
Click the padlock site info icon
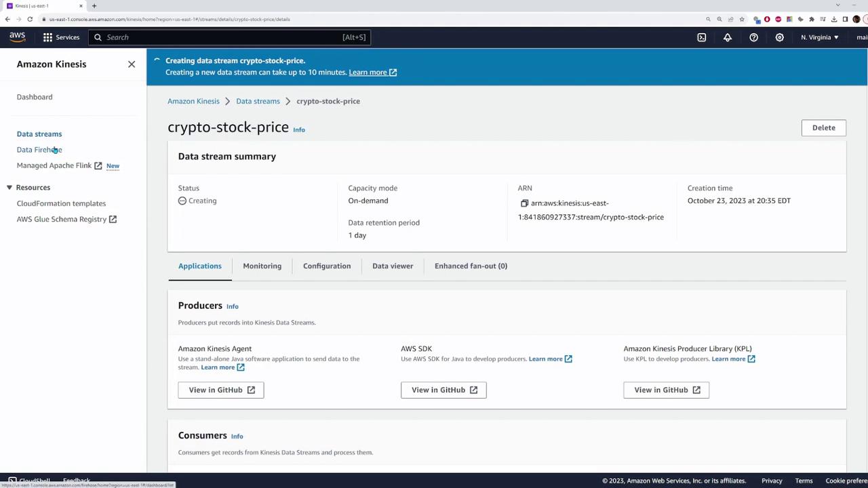43,19
